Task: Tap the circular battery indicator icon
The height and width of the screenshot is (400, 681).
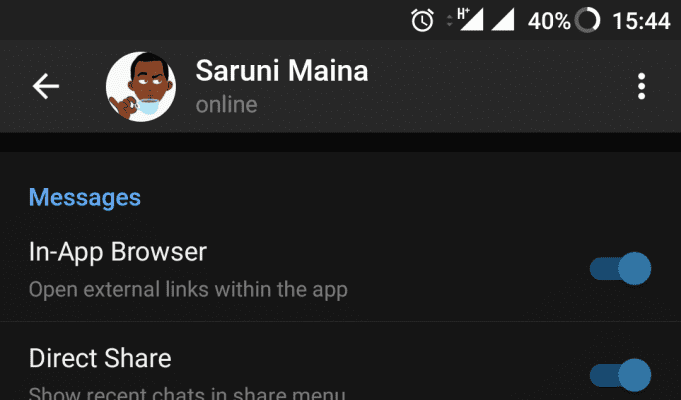Action: 587,20
